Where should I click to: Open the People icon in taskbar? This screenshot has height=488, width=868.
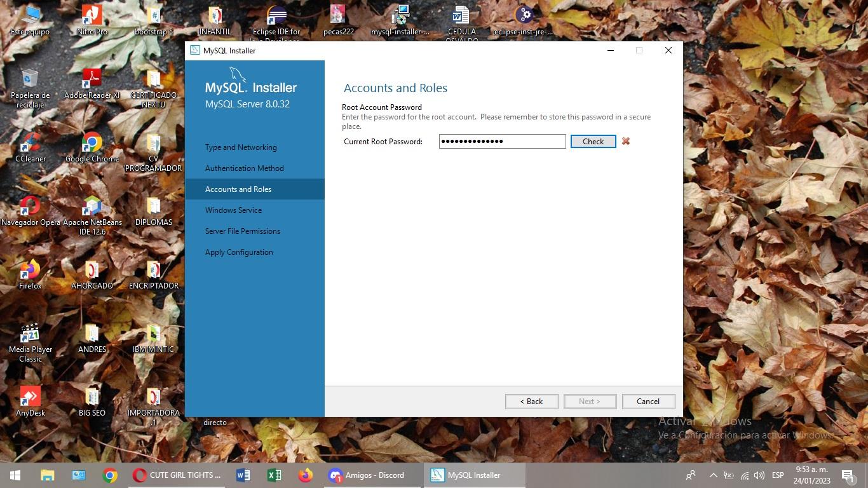[691, 475]
